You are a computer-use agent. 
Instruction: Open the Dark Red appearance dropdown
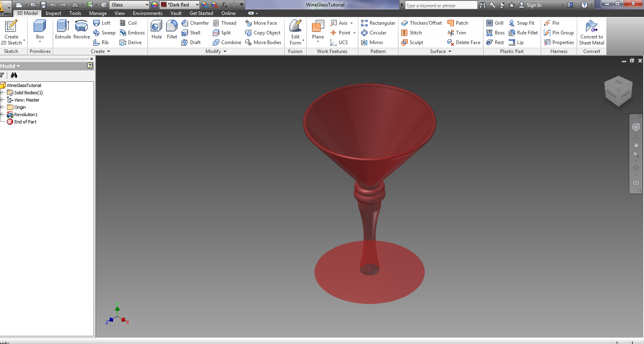tap(197, 5)
